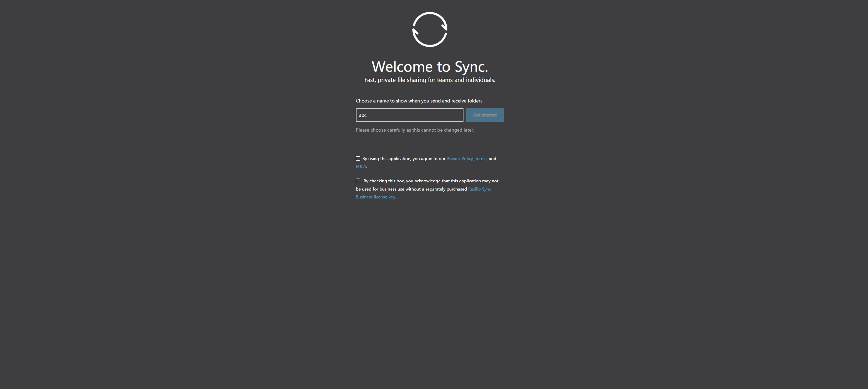Click the name input field containing abc
Image resolution: width=868 pixels, height=389 pixels.
(409, 115)
